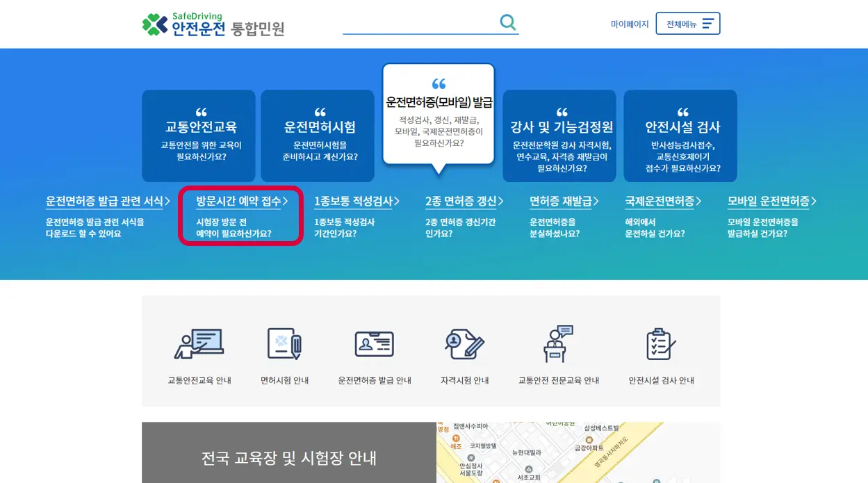Open 교통안전교육 안내 via its blackboard icon
Viewport: 868px width, 483px height.
coord(199,343)
